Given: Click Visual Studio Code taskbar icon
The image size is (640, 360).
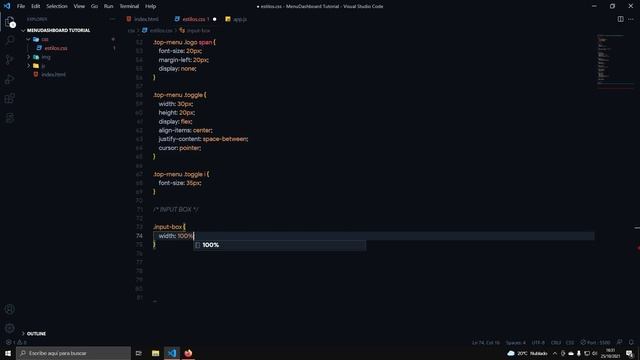Looking at the screenshot, I should (172, 353).
